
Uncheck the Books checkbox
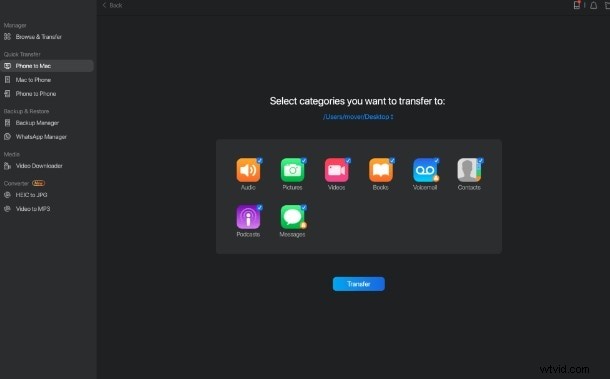(x=392, y=160)
